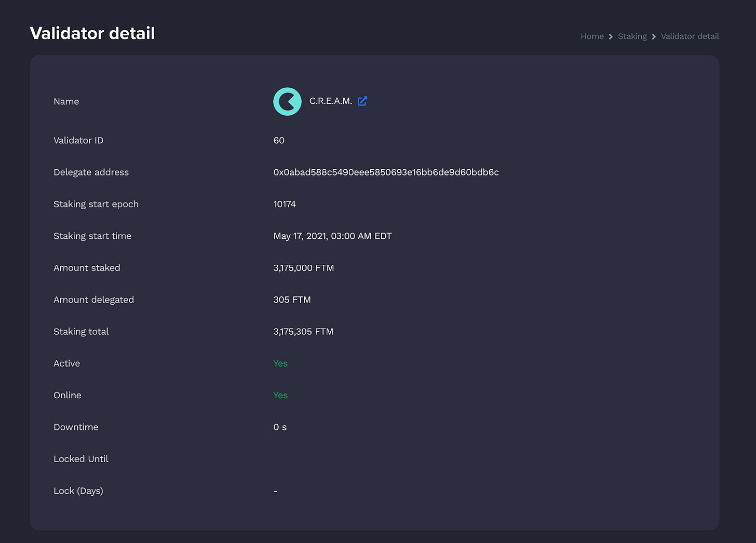
Task: Click the Active label
Action: click(x=67, y=363)
